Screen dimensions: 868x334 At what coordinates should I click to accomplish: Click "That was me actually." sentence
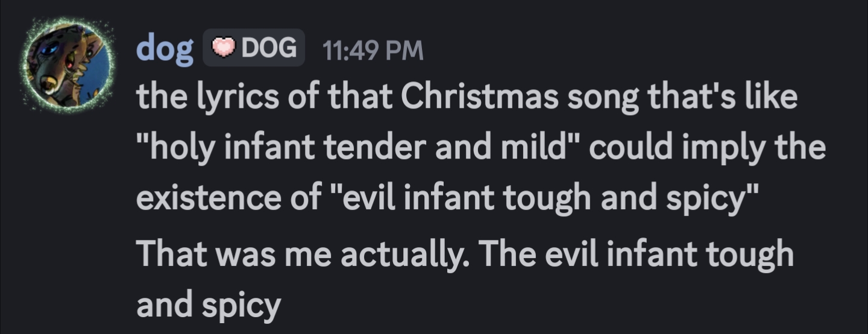click(x=302, y=255)
